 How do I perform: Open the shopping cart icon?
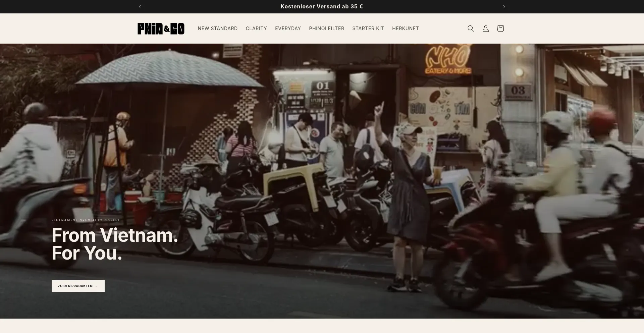[500, 29]
